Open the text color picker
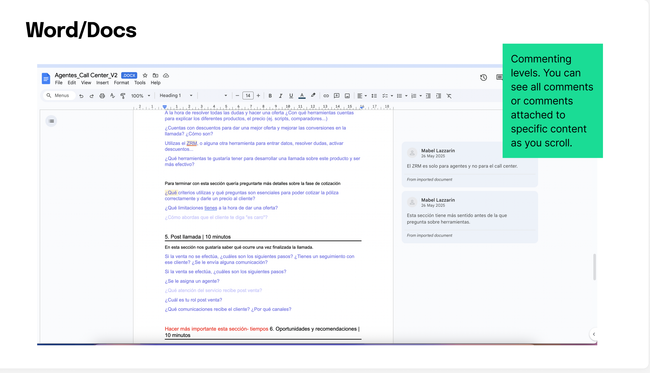650x373 pixels. tap(302, 96)
